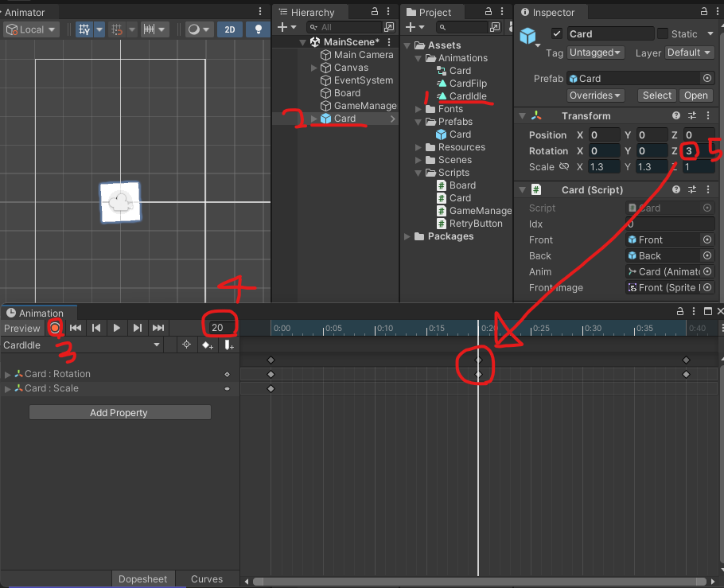The height and width of the screenshot is (588, 724).
Task: Play the CardIdle animation
Action: pyautogui.click(x=116, y=328)
